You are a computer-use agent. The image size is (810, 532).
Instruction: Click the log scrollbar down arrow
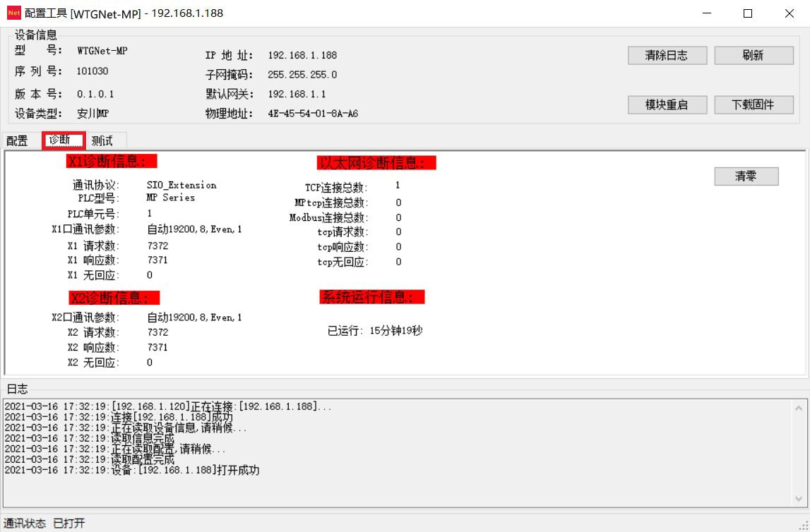[x=799, y=498]
